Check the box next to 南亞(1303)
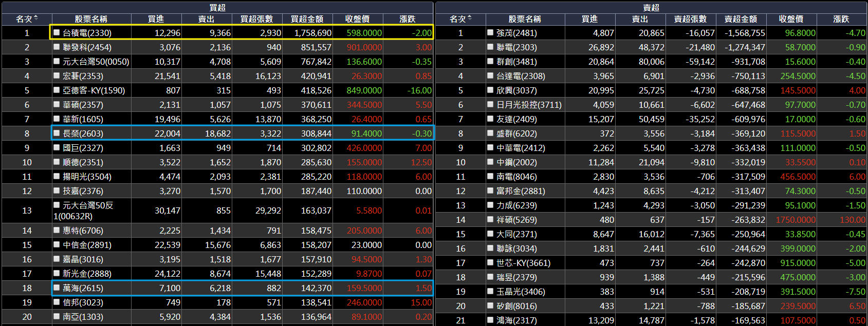This screenshot has height=326, width=868. click(x=57, y=317)
